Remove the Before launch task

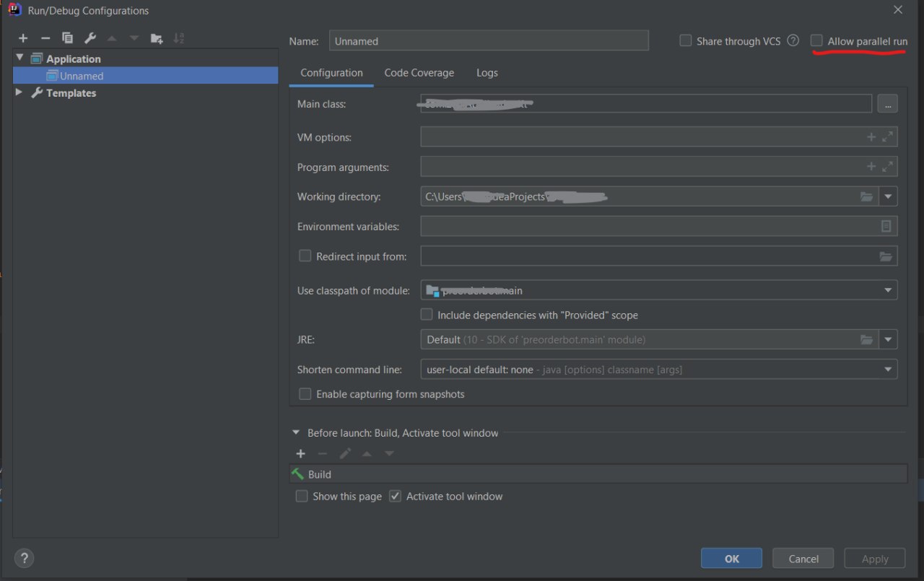tap(323, 454)
